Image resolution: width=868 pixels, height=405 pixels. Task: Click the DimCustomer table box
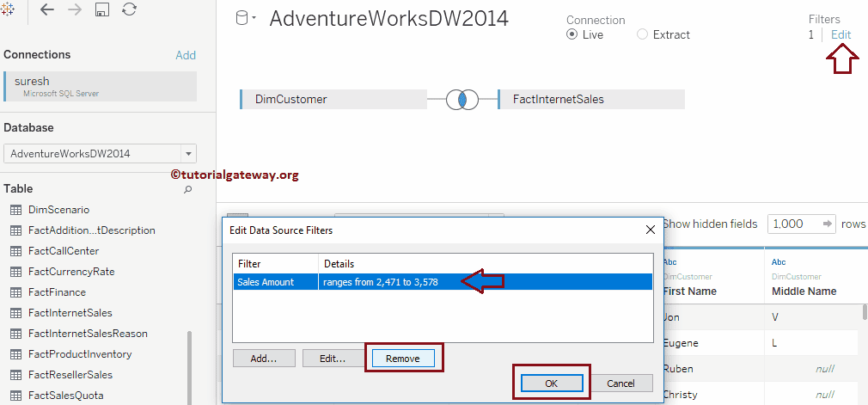tap(333, 100)
